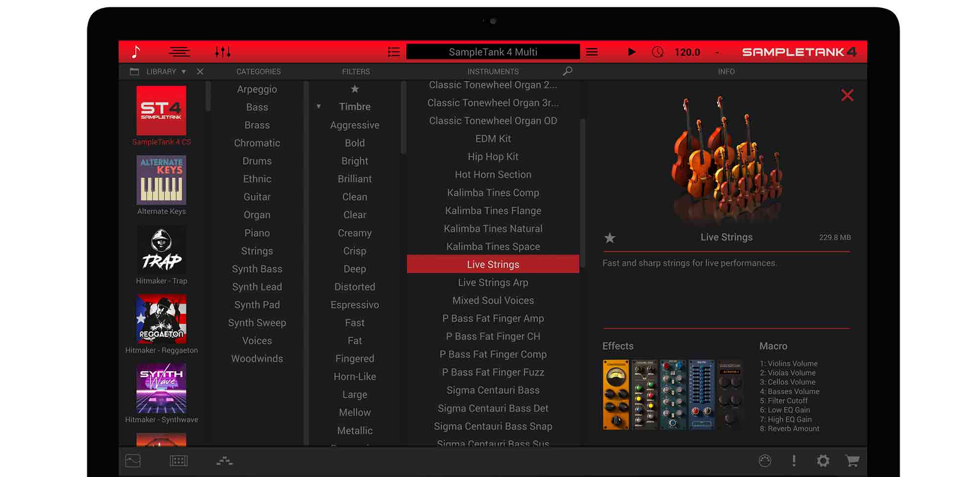Start playback with the Play button

click(632, 52)
